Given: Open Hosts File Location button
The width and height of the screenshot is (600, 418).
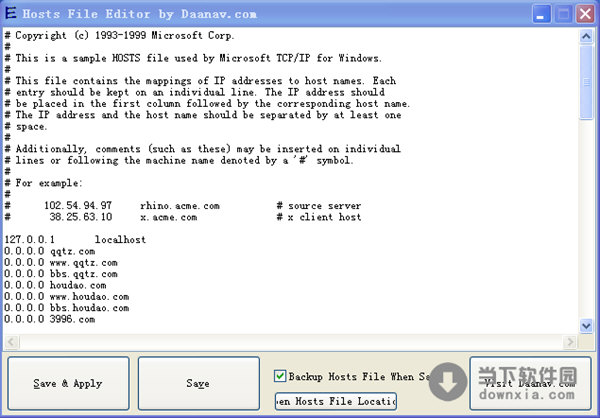Looking at the screenshot, I should (336, 401).
